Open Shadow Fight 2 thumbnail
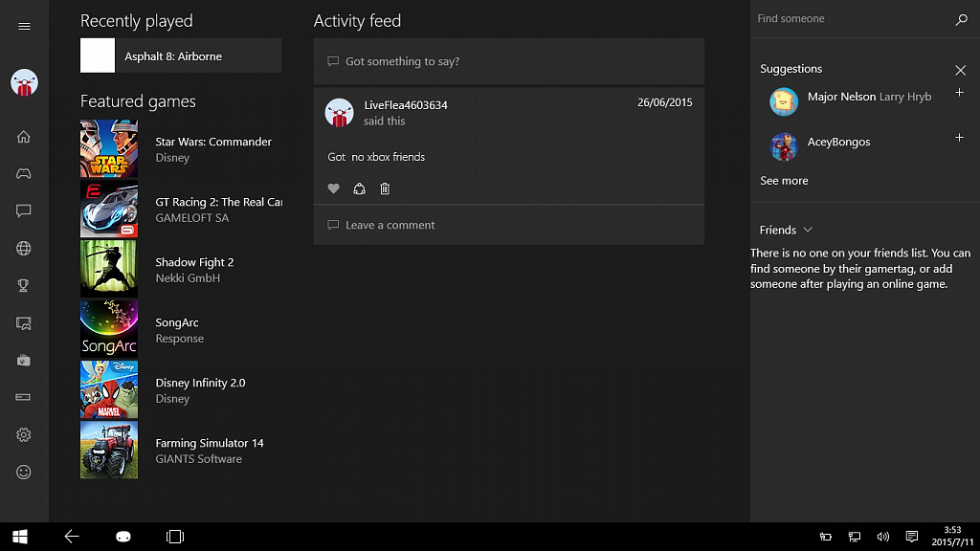The height and width of the screenshot is (551, 980). (x=109, y=269)
